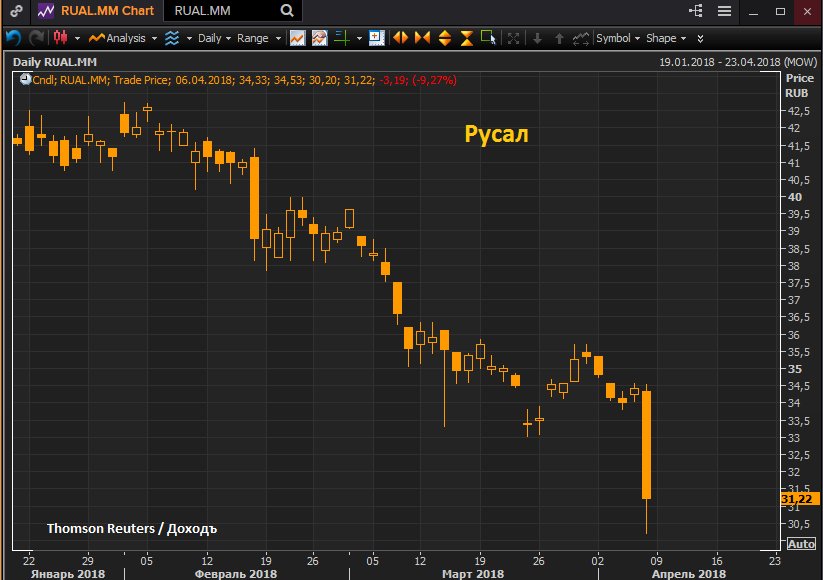Click the Январь 2018 month label
The image size is (823, 580).
[x=68, y=574]
